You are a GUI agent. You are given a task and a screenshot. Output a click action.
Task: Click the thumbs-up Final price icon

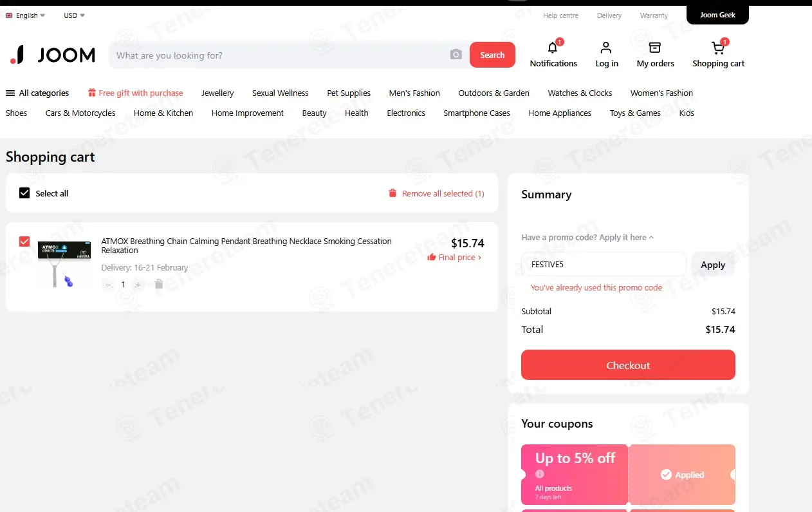click(x=432, y=257)
